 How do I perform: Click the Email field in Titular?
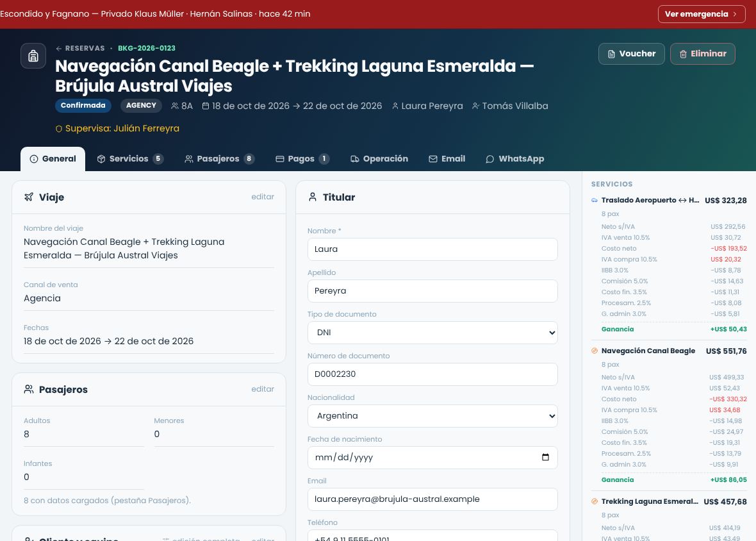[x=432, y=499]
